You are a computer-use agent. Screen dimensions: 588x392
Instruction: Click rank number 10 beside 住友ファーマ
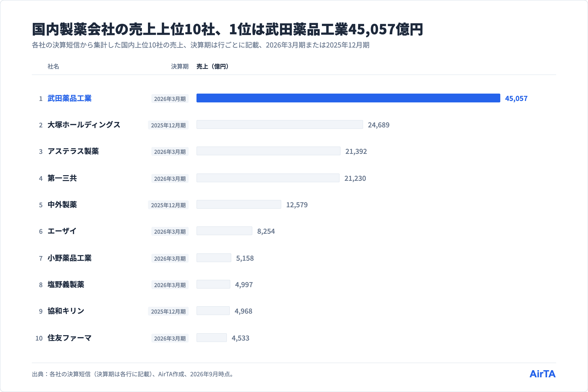click(x=39, y=339)
